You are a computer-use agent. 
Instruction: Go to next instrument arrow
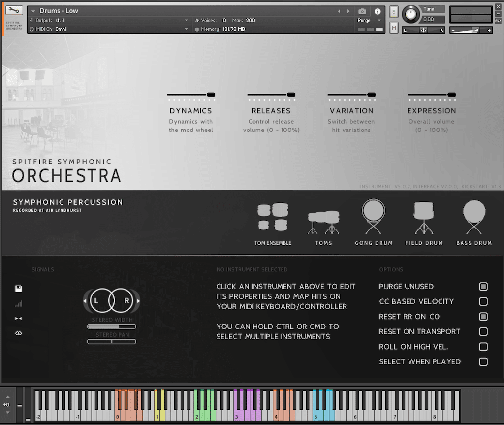point(348,11)
